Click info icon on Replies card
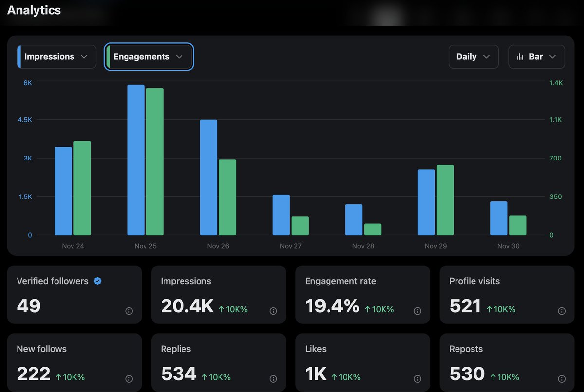 click(274, 379)
